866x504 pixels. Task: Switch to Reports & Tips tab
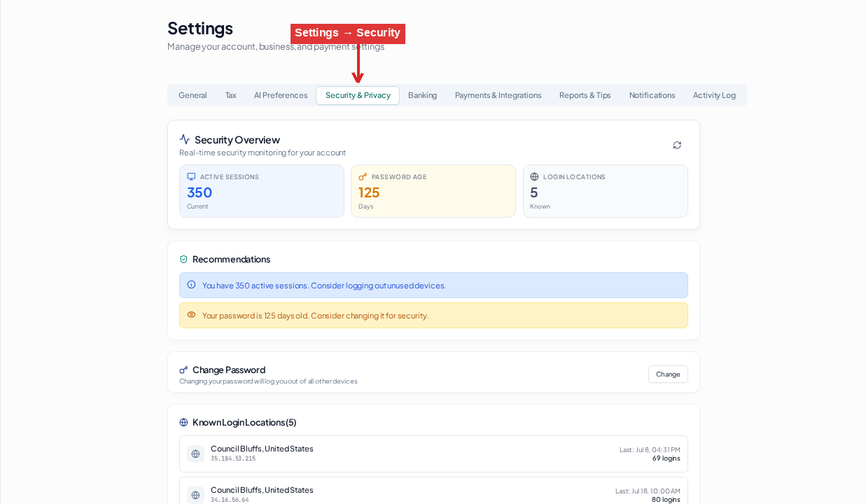tap(585, 95)
